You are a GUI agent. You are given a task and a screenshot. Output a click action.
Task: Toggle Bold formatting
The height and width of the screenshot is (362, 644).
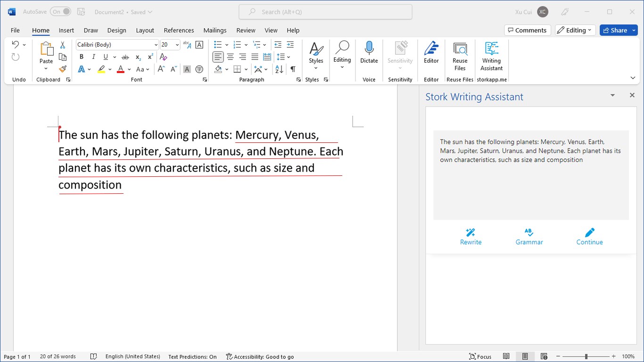[x=82, y=57]
